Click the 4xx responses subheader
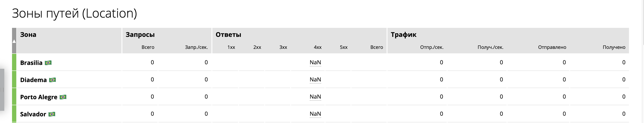 click(318, 47)
